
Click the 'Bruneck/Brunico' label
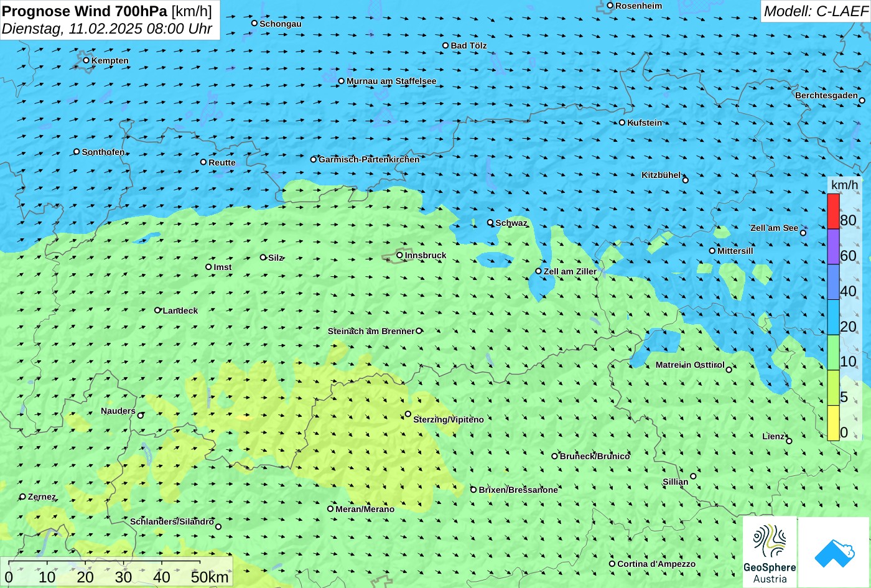595,456
